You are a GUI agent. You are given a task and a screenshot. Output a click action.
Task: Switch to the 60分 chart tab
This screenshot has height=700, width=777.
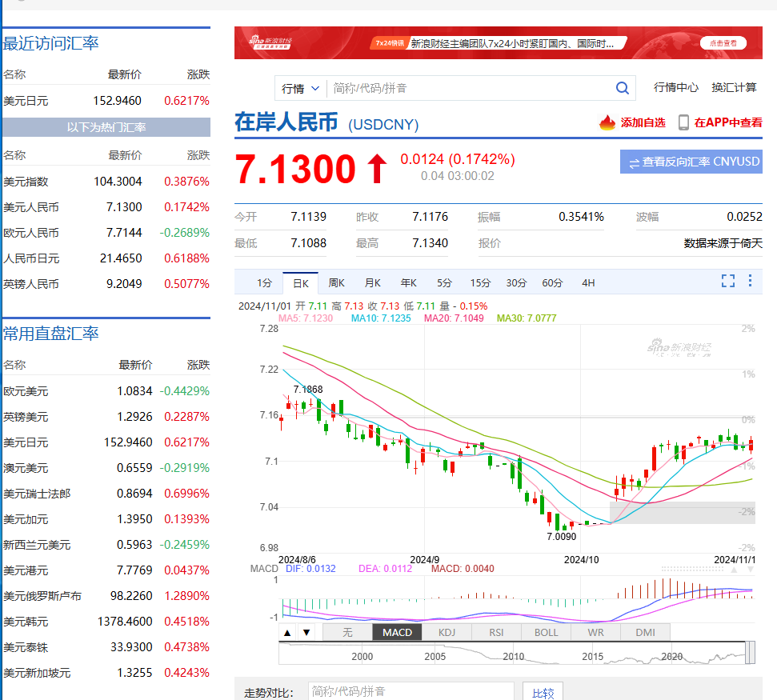552,283
